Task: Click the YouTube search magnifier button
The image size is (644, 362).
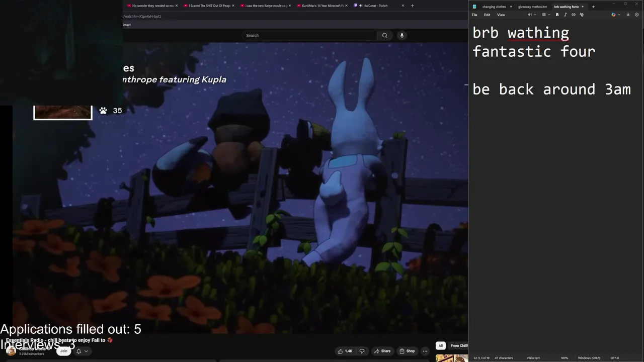Action: pyautogui.click(x=385, y=35)
